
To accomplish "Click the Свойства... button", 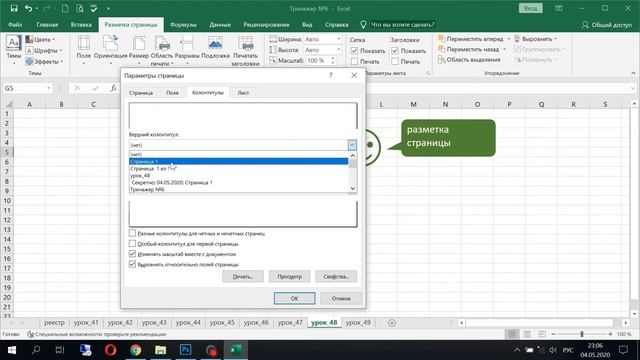I will 336,276.
